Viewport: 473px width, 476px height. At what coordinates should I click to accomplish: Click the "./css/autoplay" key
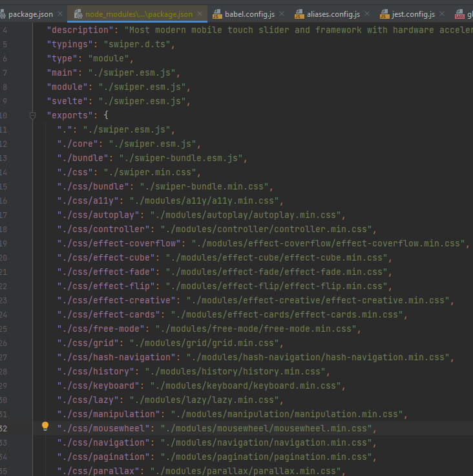98,215
